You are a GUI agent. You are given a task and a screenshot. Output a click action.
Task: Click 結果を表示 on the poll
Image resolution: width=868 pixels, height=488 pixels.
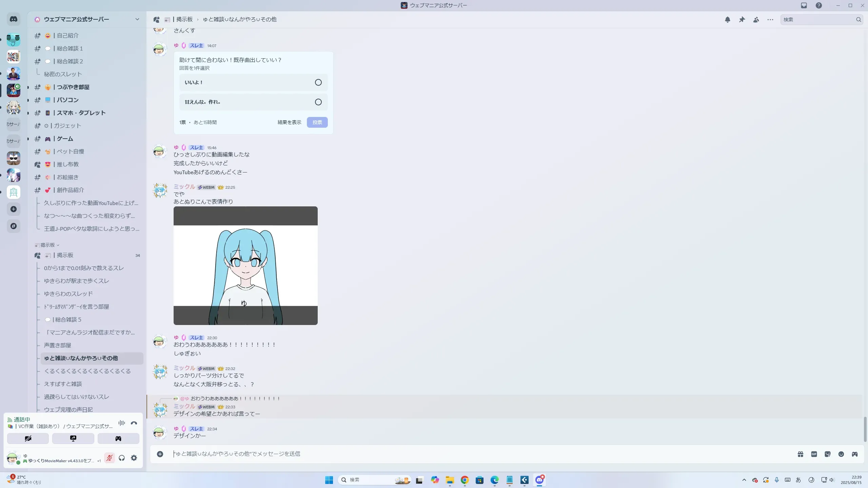click(289, 122)
